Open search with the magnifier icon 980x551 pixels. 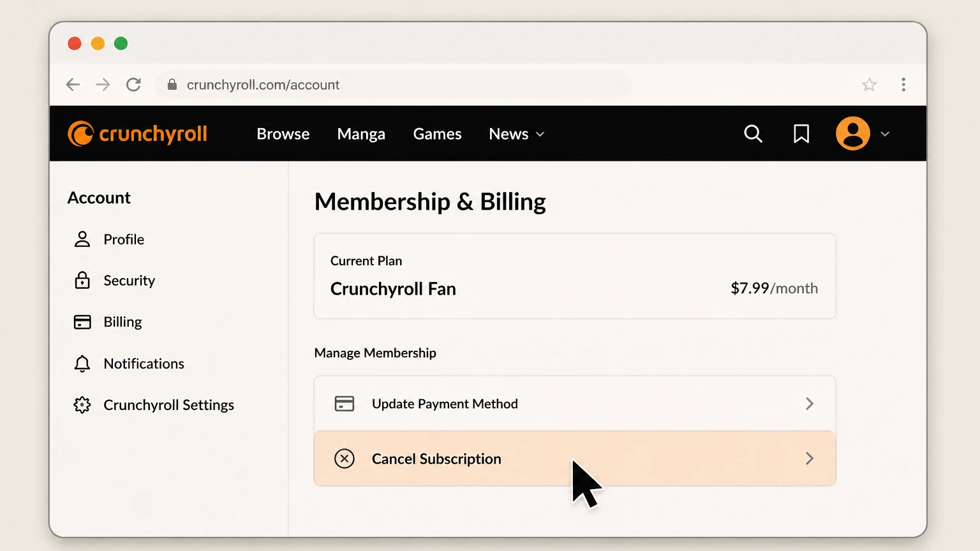coord(753,134)
